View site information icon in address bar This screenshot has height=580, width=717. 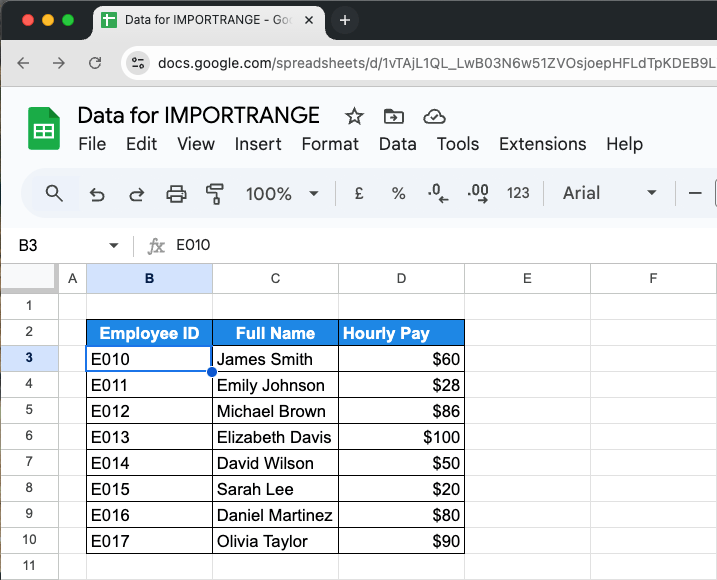pyautogui.click(x=138, y=63)
